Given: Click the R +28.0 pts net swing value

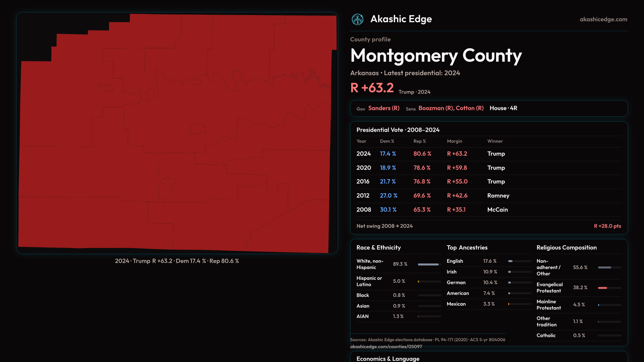Looking at the screenshot, I should (x=607, y=226).
